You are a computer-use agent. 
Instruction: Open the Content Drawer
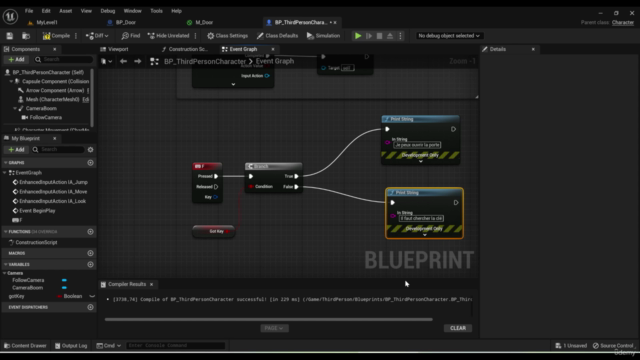(25, 346)
